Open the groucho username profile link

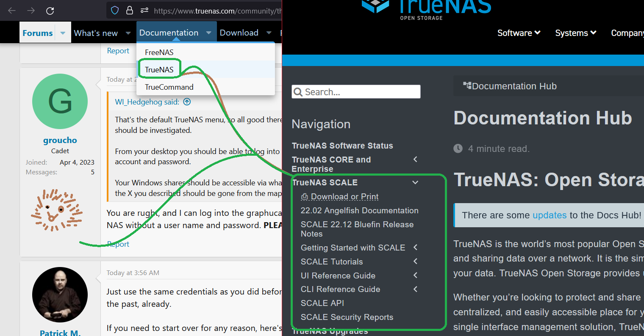click(x=60, y=140)
